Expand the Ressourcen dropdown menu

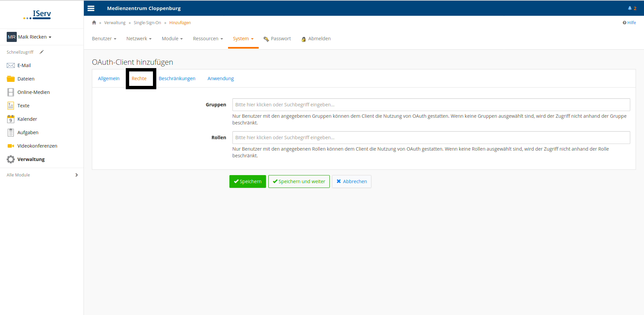(208, 39)
